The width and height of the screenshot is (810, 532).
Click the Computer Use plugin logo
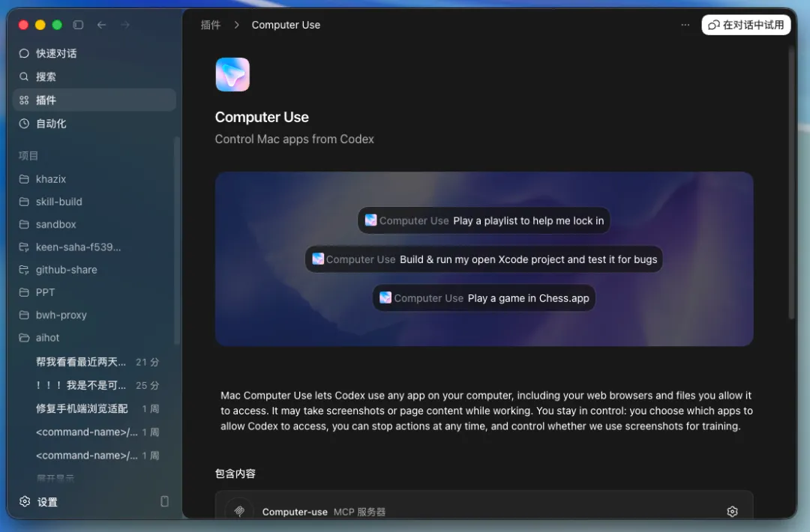click(232, 74)
